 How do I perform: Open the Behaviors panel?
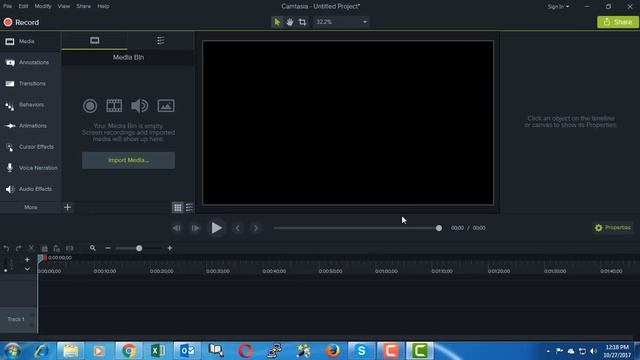[x=31, y=105]
